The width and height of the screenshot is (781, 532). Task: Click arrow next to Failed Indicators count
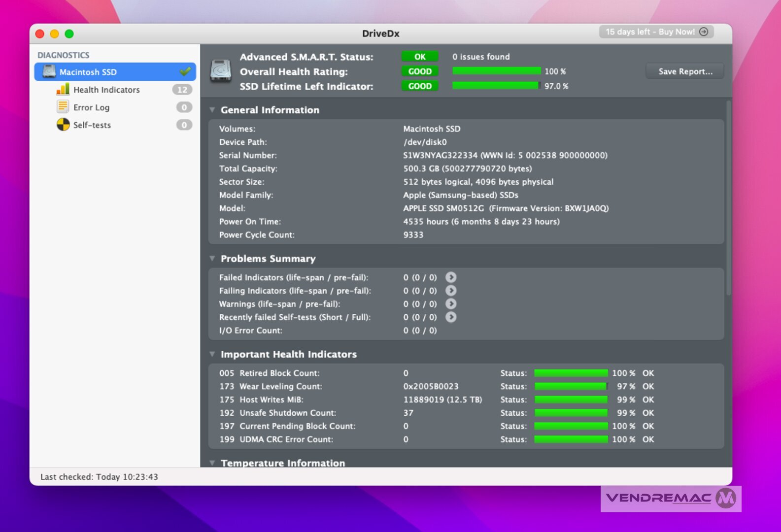tap(450, 277)
